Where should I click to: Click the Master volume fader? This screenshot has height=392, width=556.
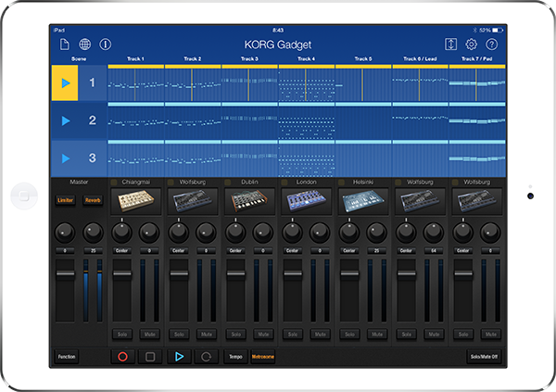click(65, 273)
